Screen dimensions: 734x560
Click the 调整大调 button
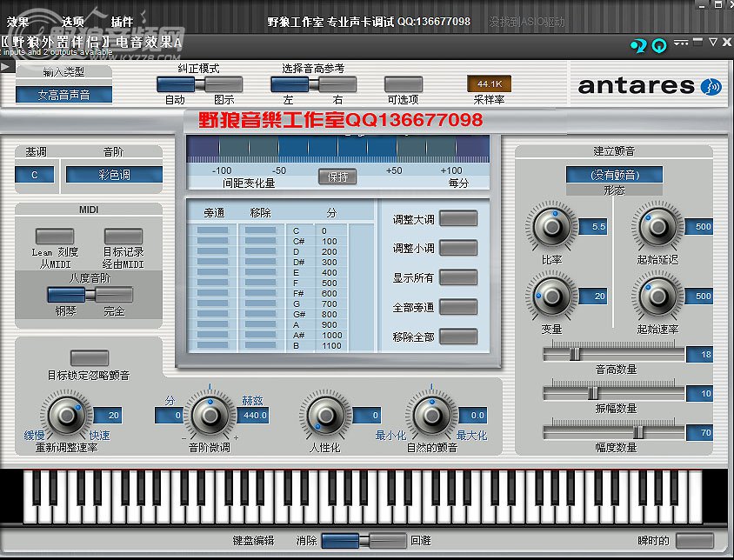(458, 218)
